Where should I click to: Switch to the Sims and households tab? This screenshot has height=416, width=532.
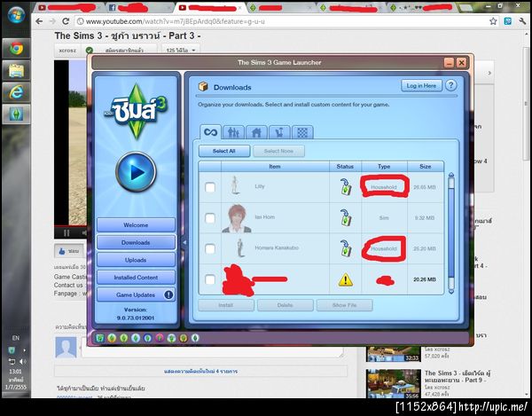[x=233, y=132]
